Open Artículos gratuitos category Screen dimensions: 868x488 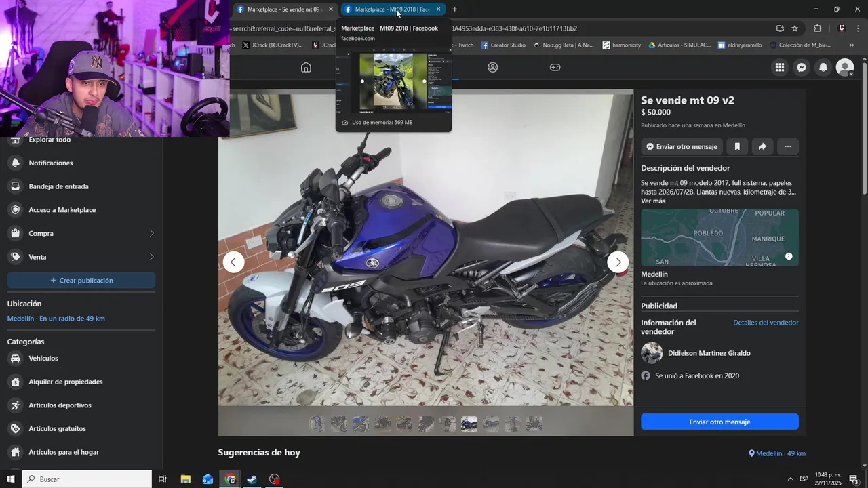click(81, 428)
